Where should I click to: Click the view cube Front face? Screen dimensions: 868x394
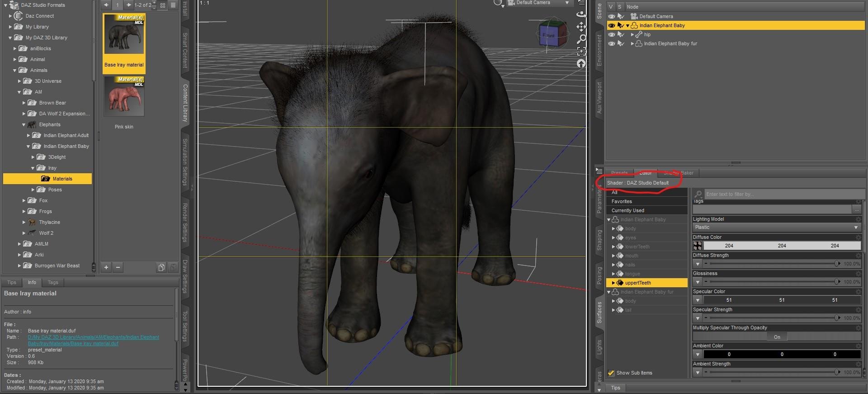click(x=548, y=35)
